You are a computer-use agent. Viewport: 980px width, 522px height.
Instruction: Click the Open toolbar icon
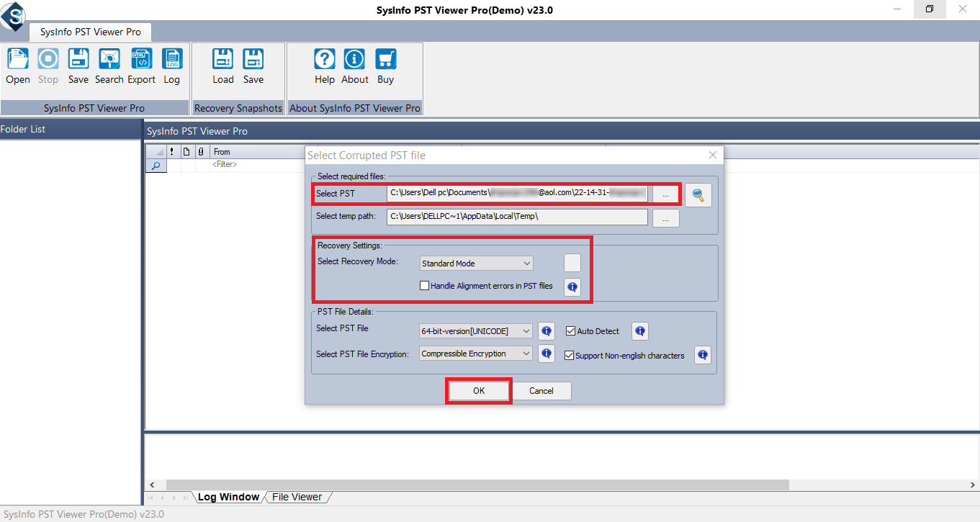(x=18, y=66)
